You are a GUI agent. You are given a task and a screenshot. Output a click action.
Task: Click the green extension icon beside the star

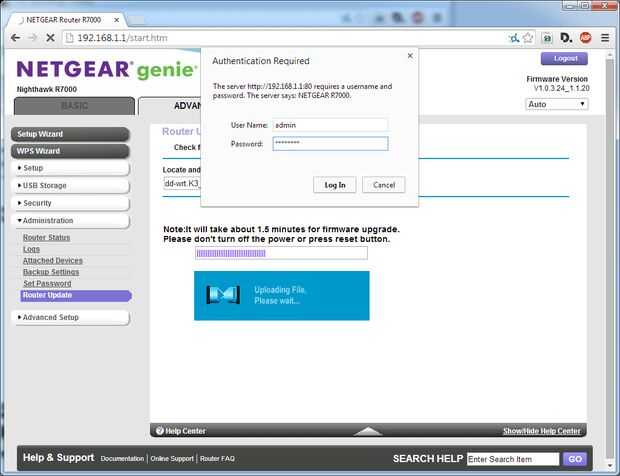[x=547, y=38]
